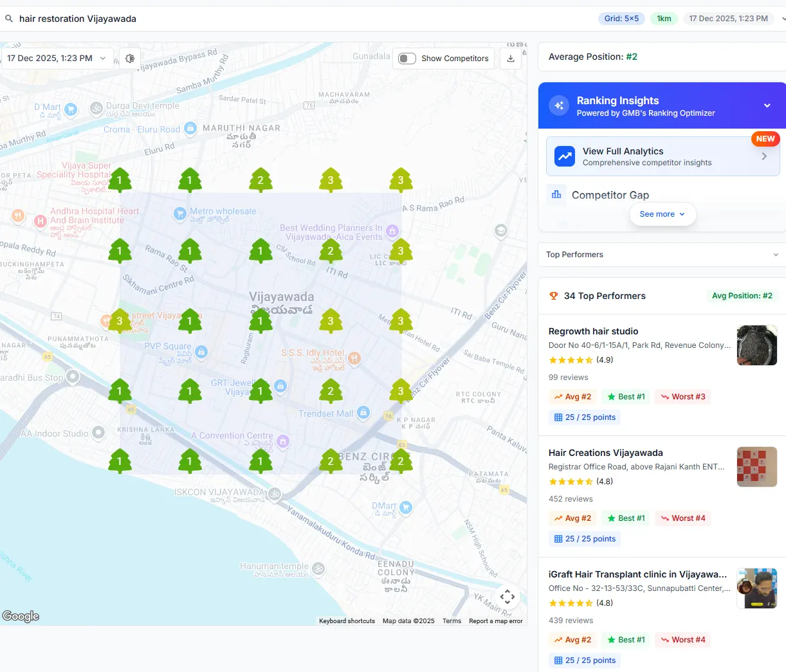This screenshot has width=786, height=672.
Task: Open View Full Analytics
Action: point(663,156)
